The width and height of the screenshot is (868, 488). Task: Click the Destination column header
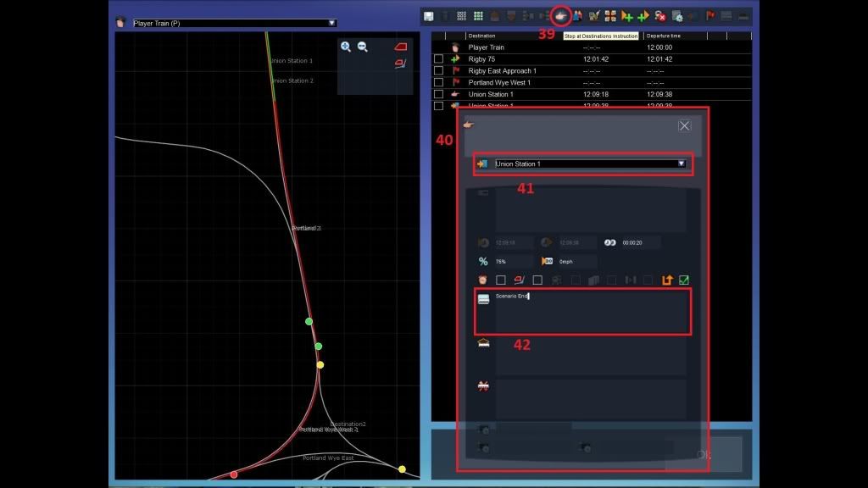tap(481, 36)
